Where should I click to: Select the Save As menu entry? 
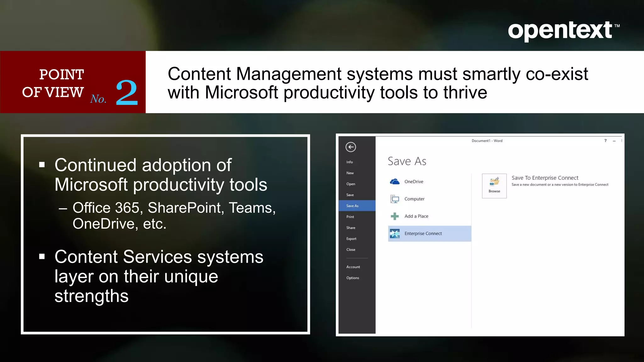click(x=357, y=206)
